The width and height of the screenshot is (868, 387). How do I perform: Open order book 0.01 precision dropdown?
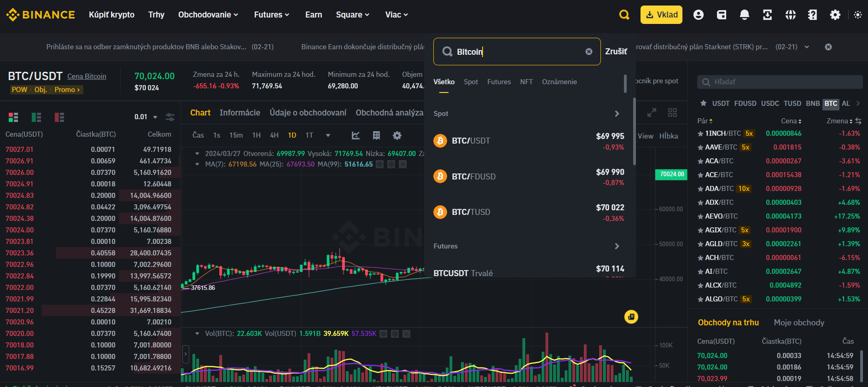[x=146, y=117]
